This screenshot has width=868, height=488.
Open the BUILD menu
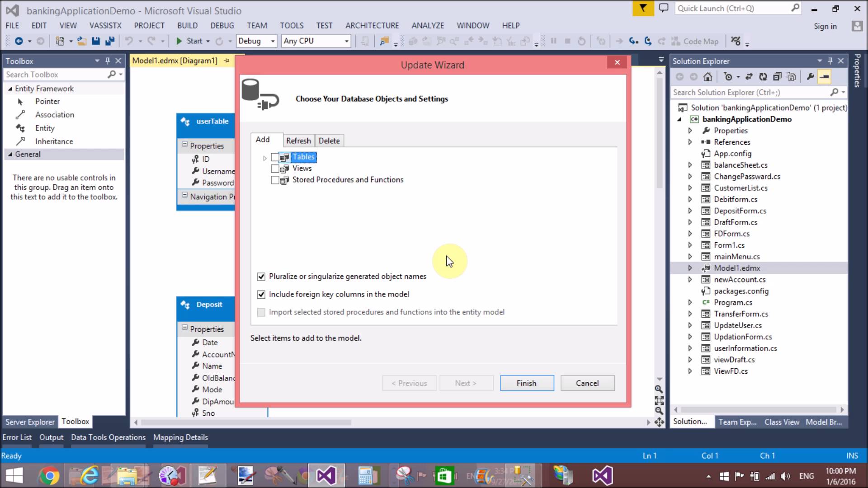[187, 26]
